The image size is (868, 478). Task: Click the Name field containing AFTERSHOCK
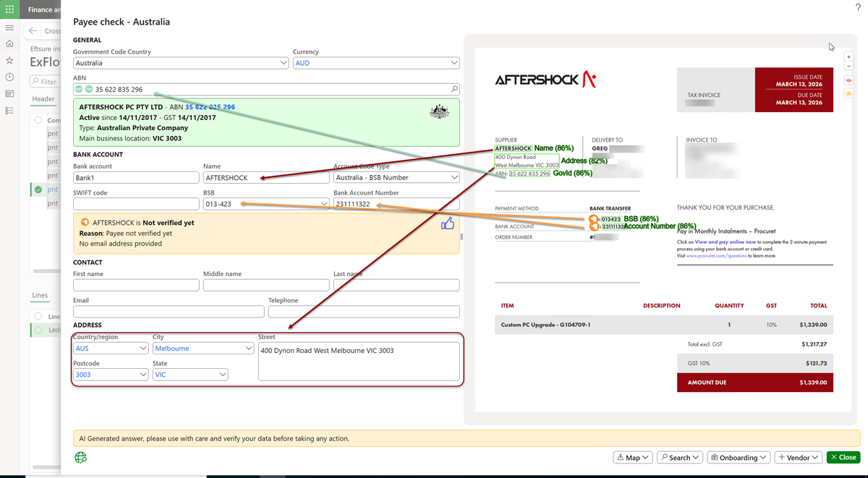[266, 177]
